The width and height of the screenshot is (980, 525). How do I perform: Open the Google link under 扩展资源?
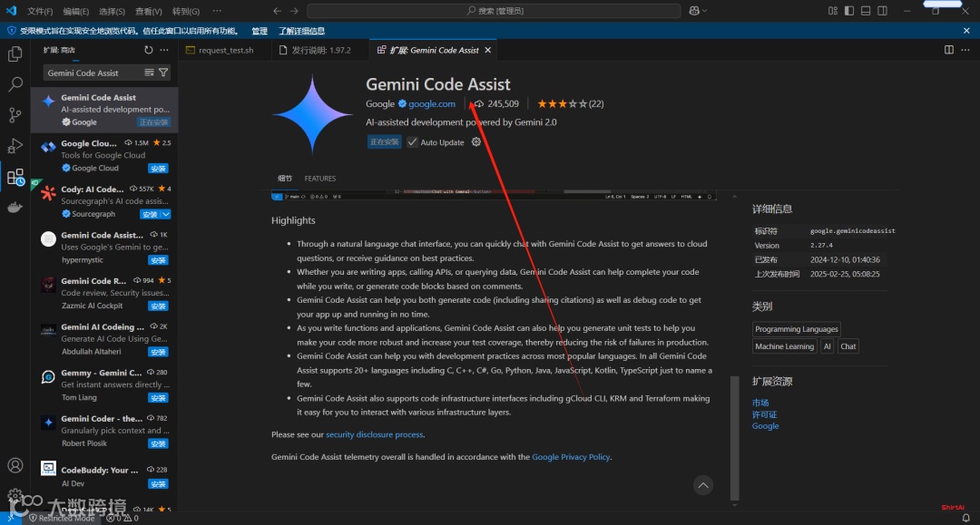765,426
